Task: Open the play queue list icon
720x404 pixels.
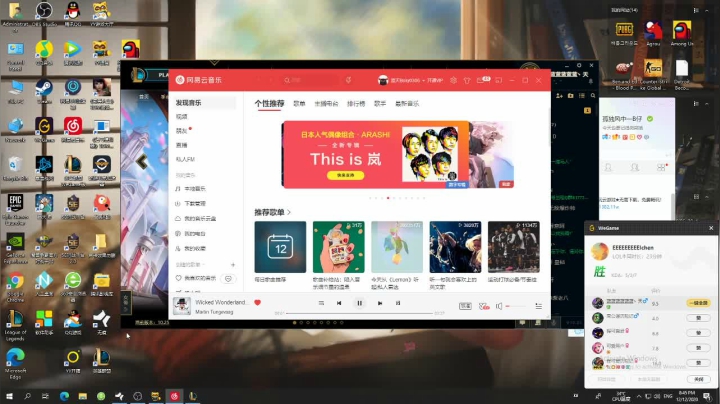Action: [538, 306]
